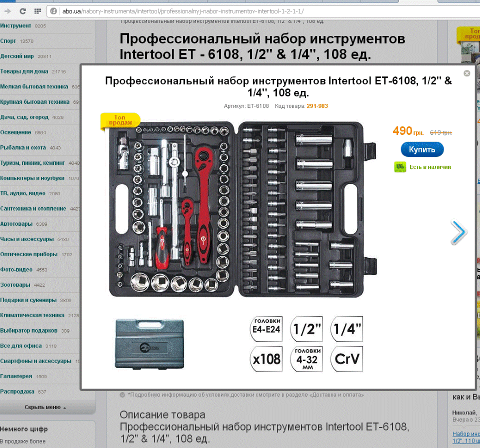Click the product code 291-983
Viewport: 480px width, 448px height.
click(317, 106)
